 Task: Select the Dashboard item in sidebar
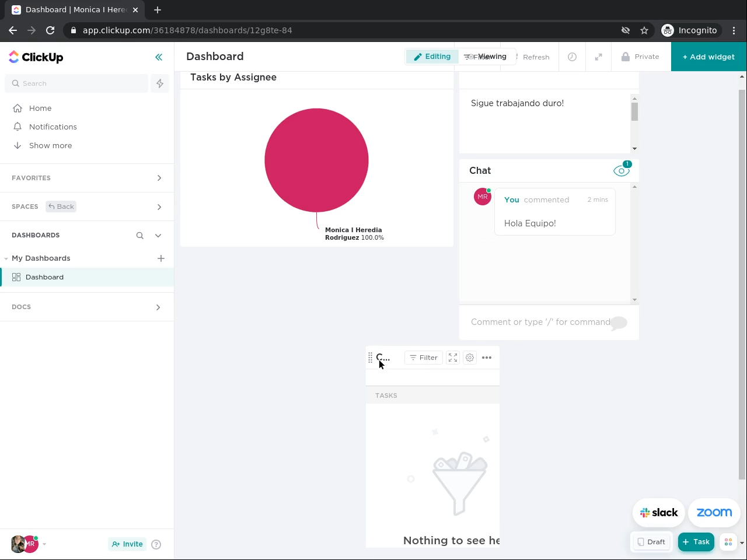coord(87,277)
